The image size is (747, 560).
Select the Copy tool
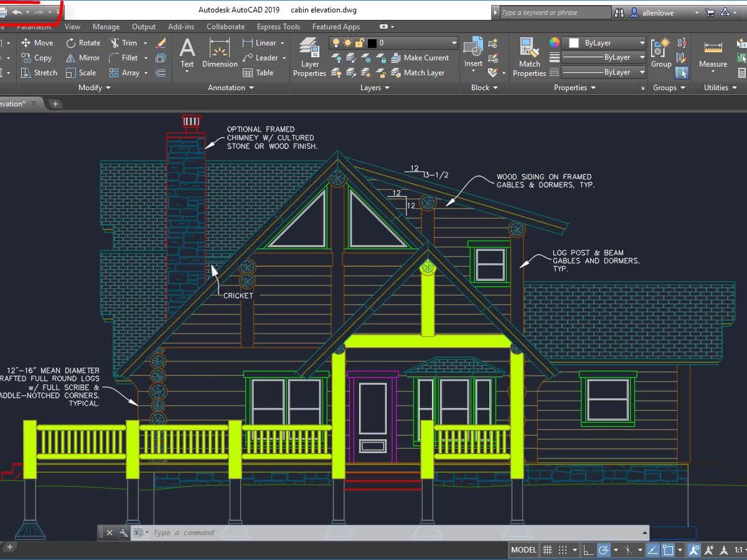click(36, 58)
